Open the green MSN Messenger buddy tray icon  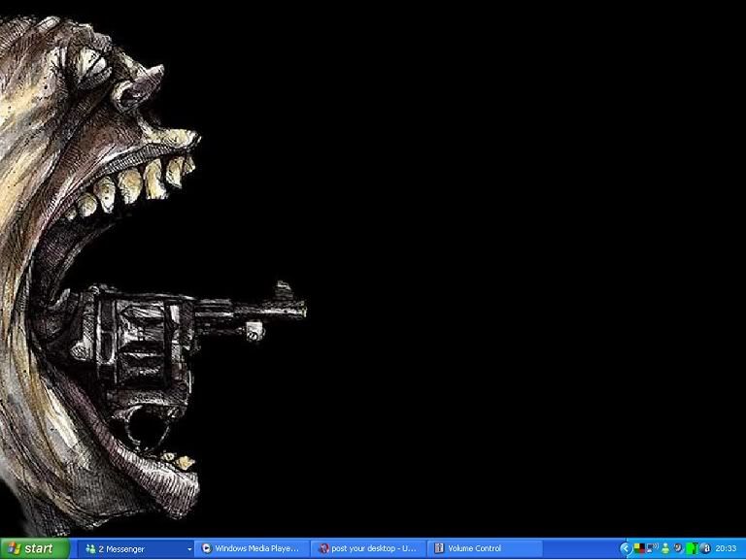[x=665, y=548]
